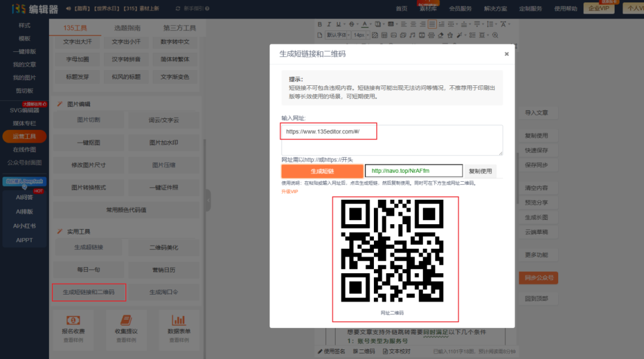The image size is (644, 359).
Task: Switch to the 135工具 tab
Action: tap(75, 28)
